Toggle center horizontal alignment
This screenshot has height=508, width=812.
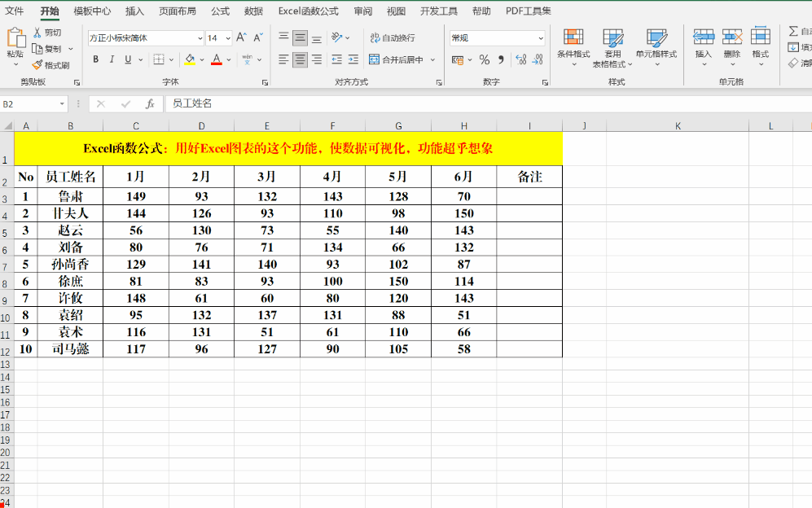coord(300,59)
